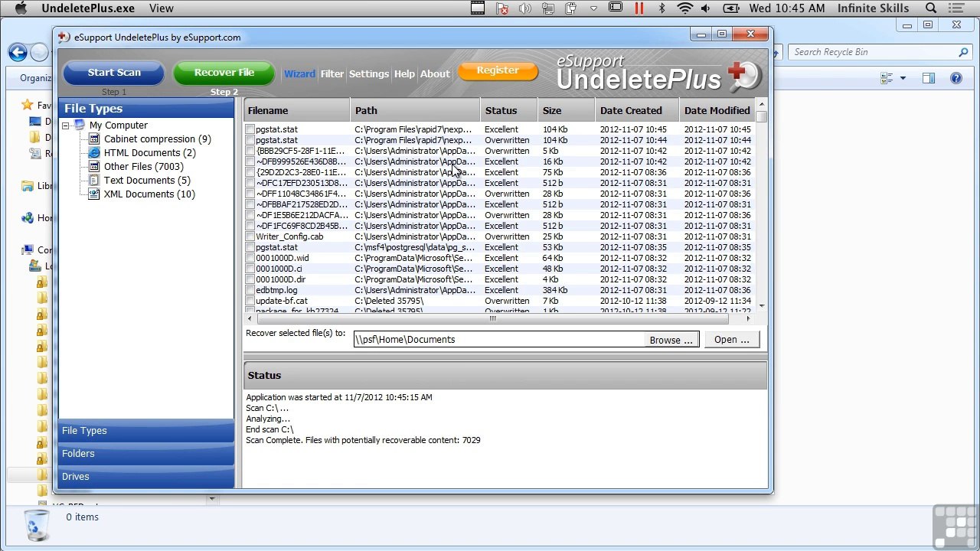Image resolution: width=980 pixels, height=551 pixels.
Task: Click the Infinite Skills user menu
Action: click(x=874, y=8)
